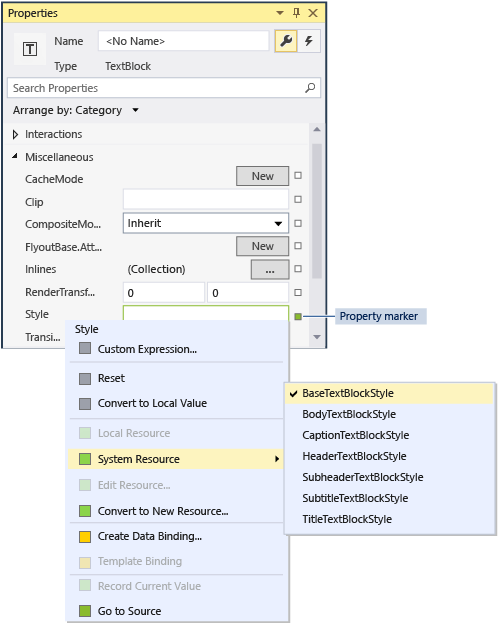
Task: Click the green Style property marker
Action: tap(298, 317)
